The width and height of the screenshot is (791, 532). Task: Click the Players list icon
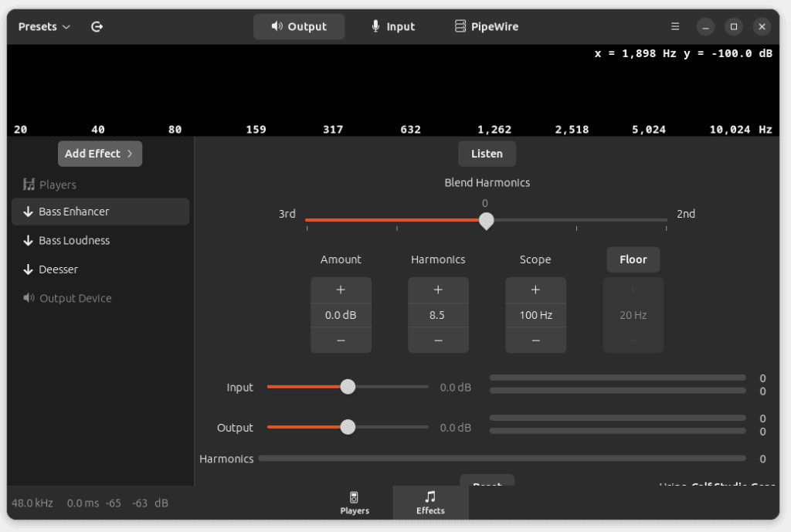[29, 185]
